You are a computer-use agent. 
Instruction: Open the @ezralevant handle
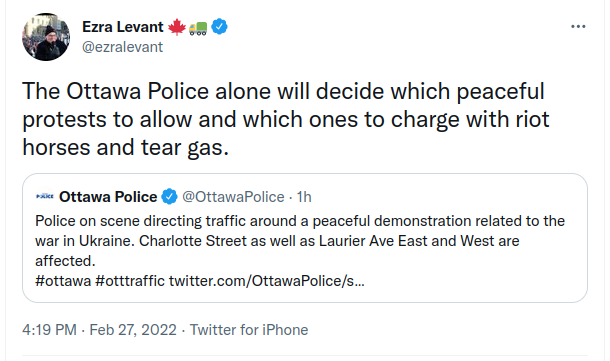tap(122, 47)
